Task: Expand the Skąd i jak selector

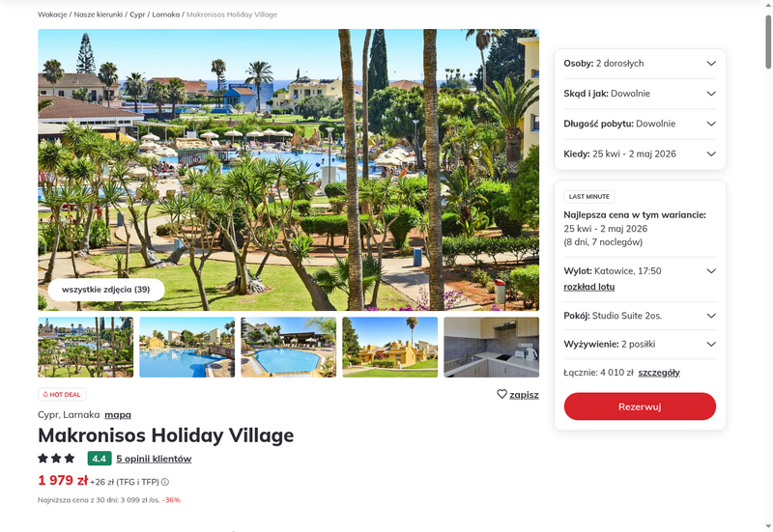Action: tap(640, 94)
